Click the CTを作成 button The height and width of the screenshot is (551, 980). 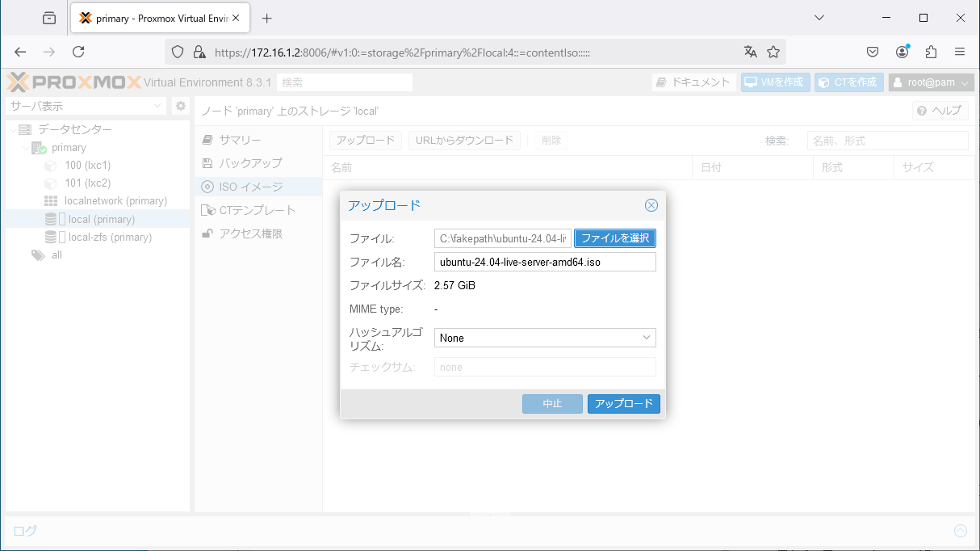coord(848,82)
